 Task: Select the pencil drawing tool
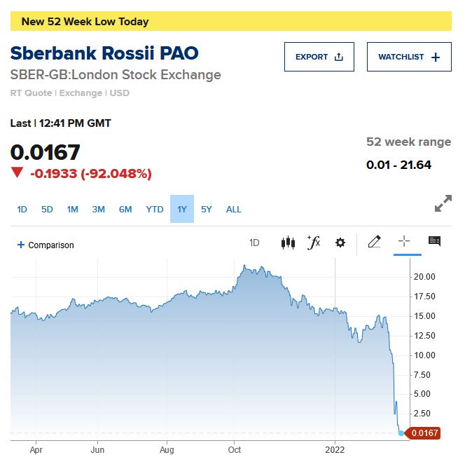tap(374, 242)
